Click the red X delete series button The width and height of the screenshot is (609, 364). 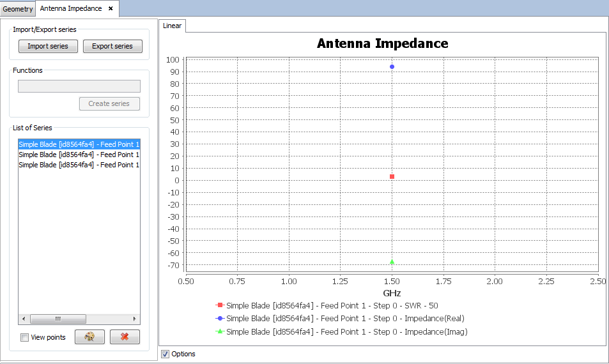coord(125,337)
